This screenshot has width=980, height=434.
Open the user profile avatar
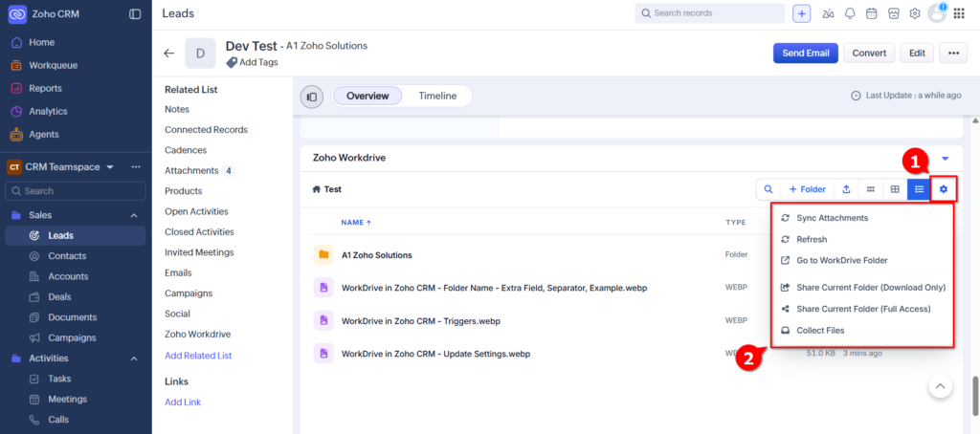[x=936, y=13]
